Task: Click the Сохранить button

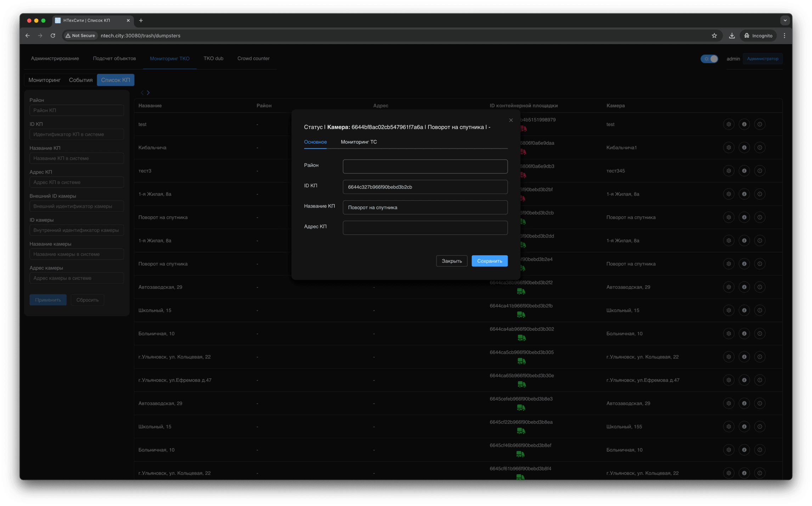Action: [489, 261]
